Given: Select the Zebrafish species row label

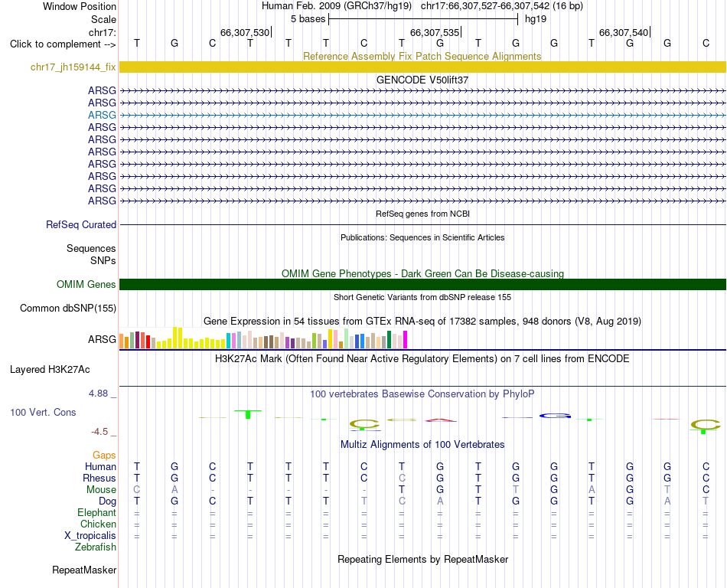Looking at the screenshot, I should point(95,547).
